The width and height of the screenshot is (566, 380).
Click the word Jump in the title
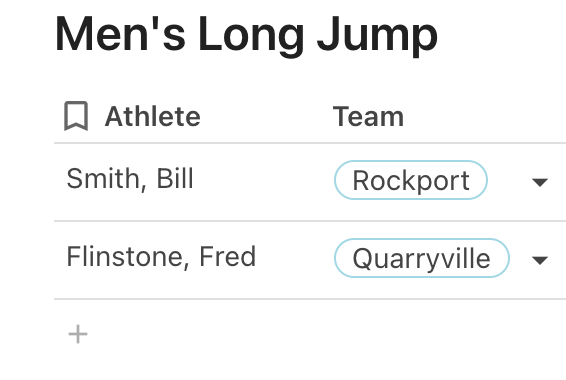coord(378,35)
